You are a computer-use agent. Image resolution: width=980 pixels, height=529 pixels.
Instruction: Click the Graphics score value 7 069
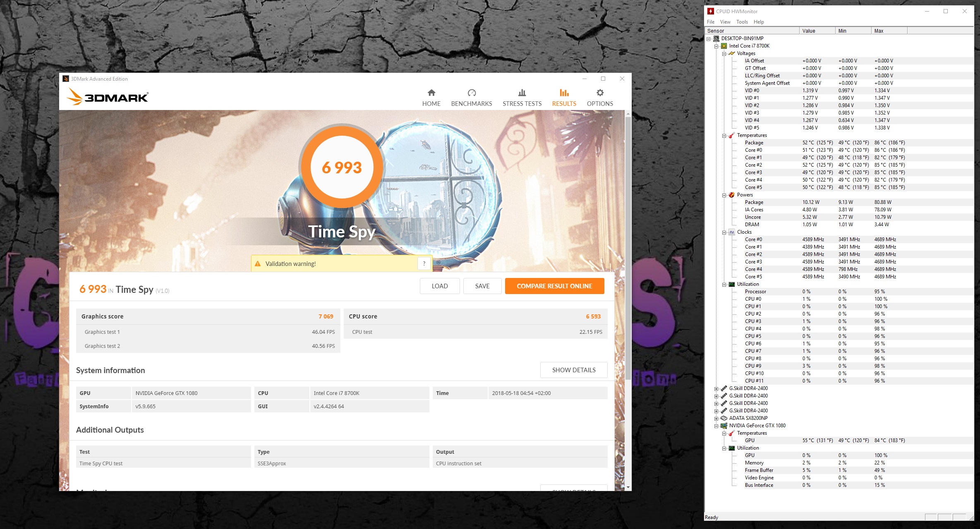[x=326, y=316]
